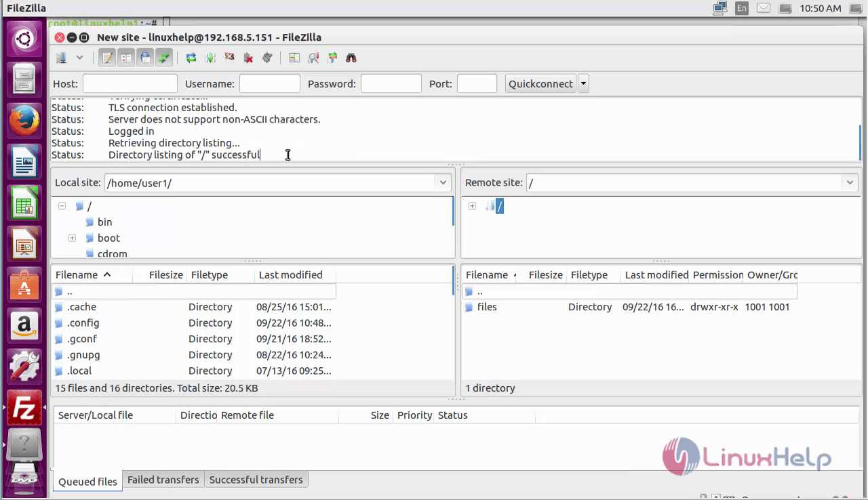The image size is (868, 500).
Task: Click the colored-list directory comparison icon
Action: [x=294, y=58]
